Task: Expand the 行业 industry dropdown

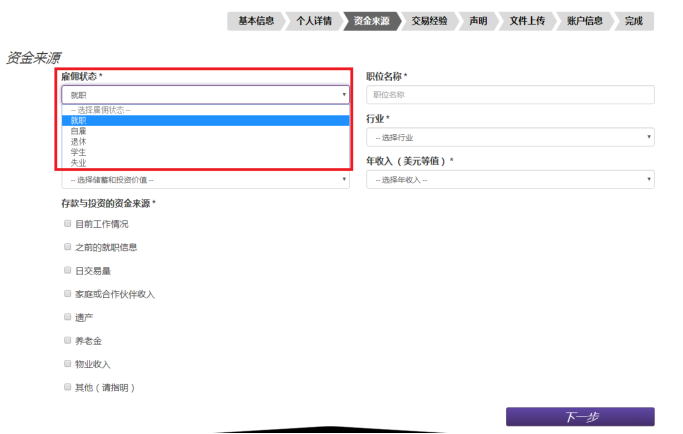Action: pos(510,137)
